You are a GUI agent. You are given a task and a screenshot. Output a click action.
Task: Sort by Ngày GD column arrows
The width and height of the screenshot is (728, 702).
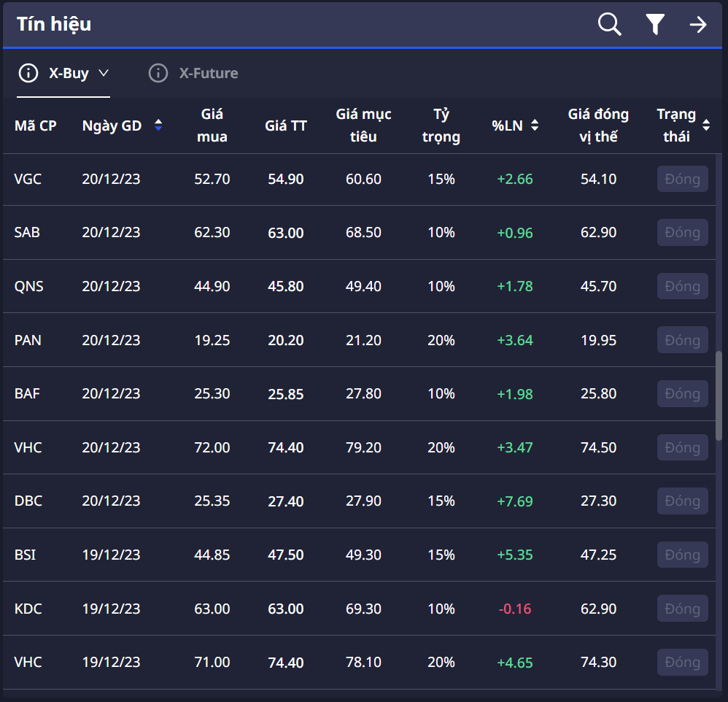click(158, 126)
